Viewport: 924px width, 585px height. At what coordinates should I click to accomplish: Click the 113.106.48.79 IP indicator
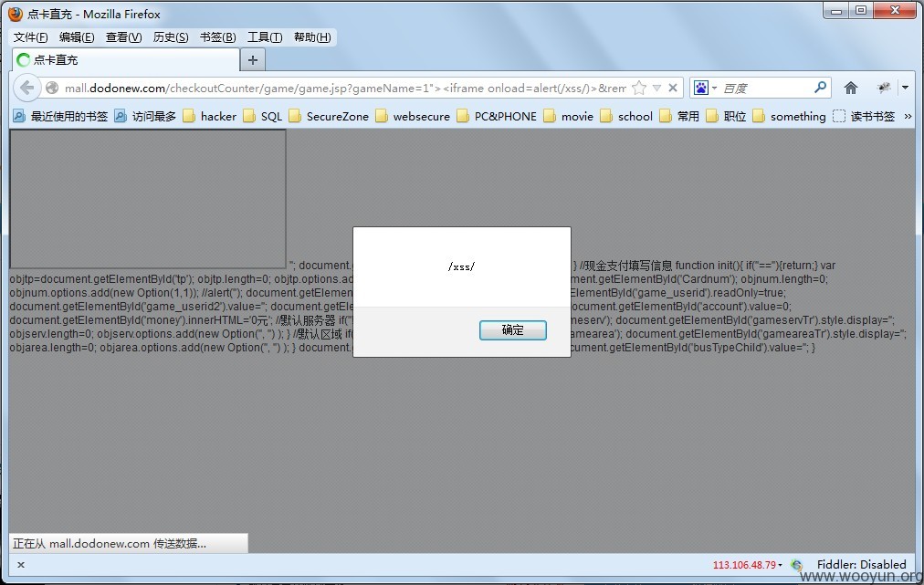pos(744,564)
